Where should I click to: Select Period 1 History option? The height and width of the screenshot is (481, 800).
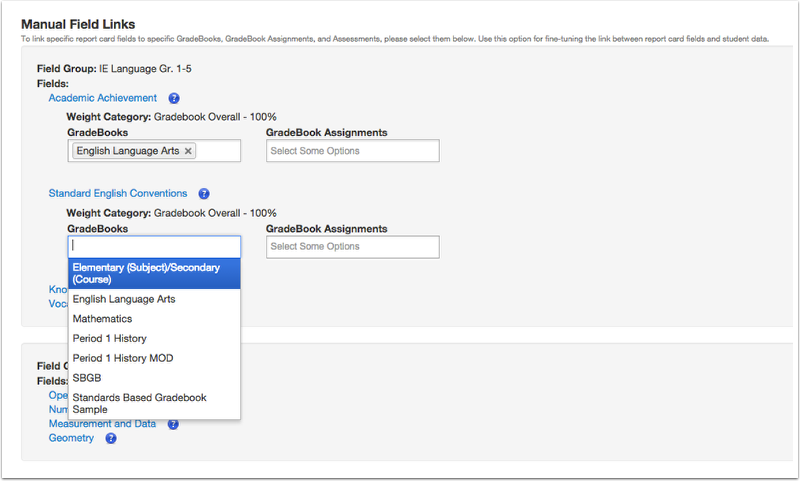point(154,339)
